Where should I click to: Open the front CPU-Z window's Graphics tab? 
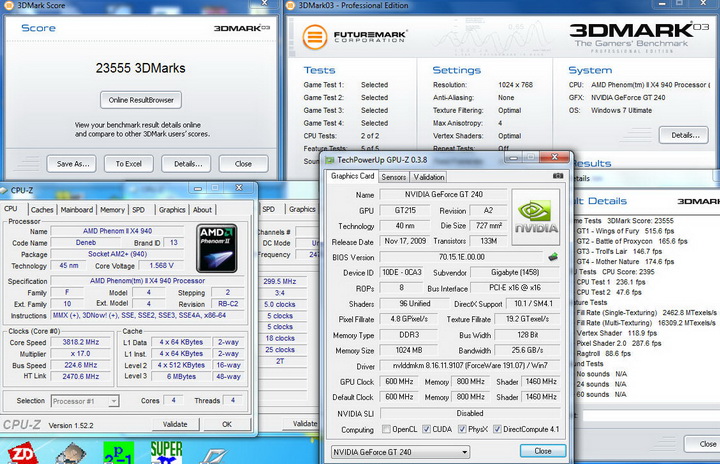tap(172, 209)
